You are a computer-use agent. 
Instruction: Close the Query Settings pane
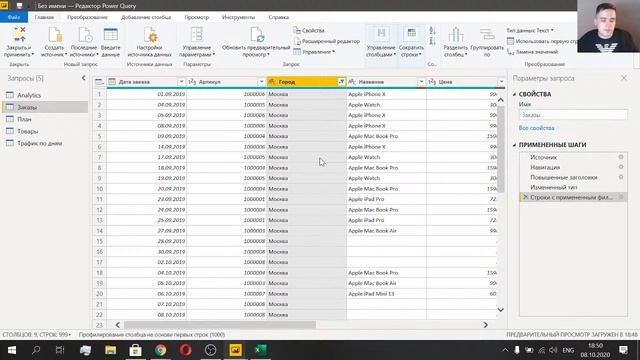[624, 78]
